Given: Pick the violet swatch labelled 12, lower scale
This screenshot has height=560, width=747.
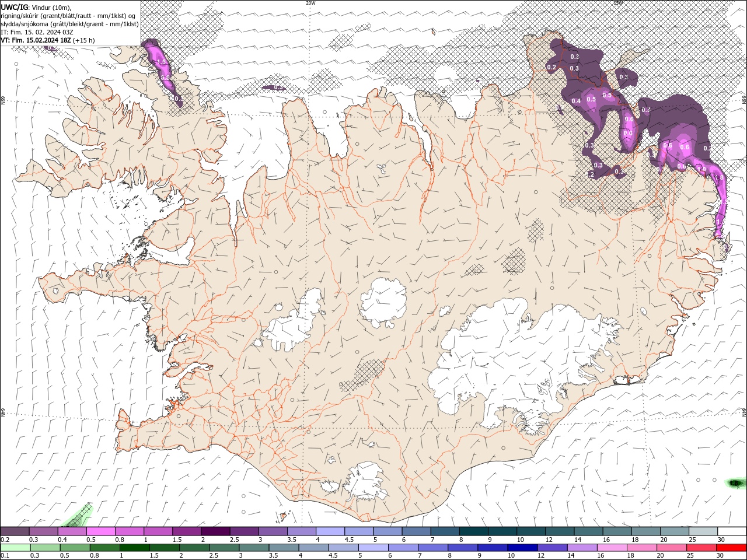Looking at the screenshot, I should [551, 548].
